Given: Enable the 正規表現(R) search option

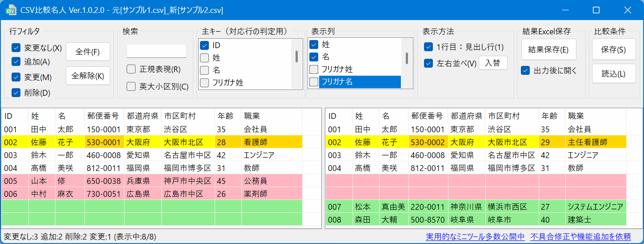Looking at the screenshot, I should [131, 69].
